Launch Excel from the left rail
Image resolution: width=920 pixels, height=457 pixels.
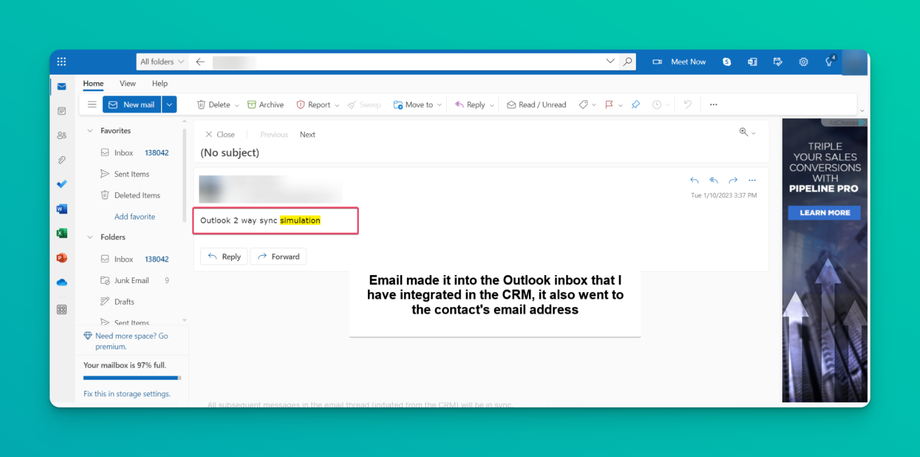62,233
